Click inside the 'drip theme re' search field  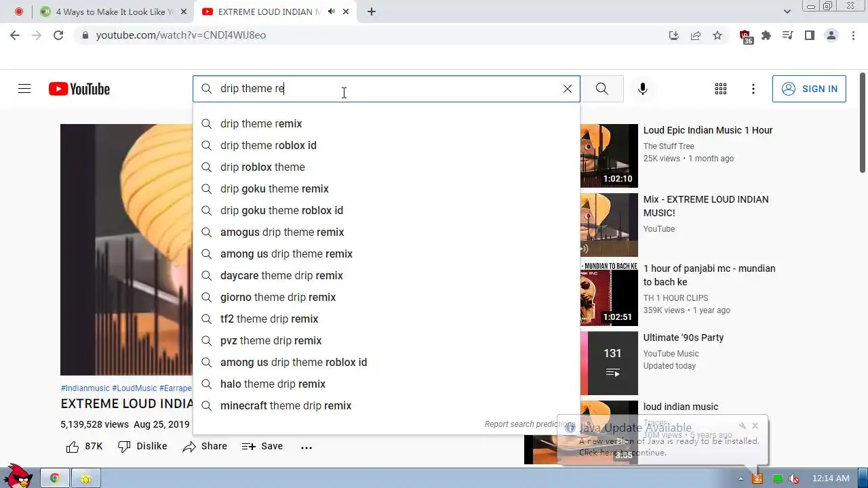coord(387,89)
